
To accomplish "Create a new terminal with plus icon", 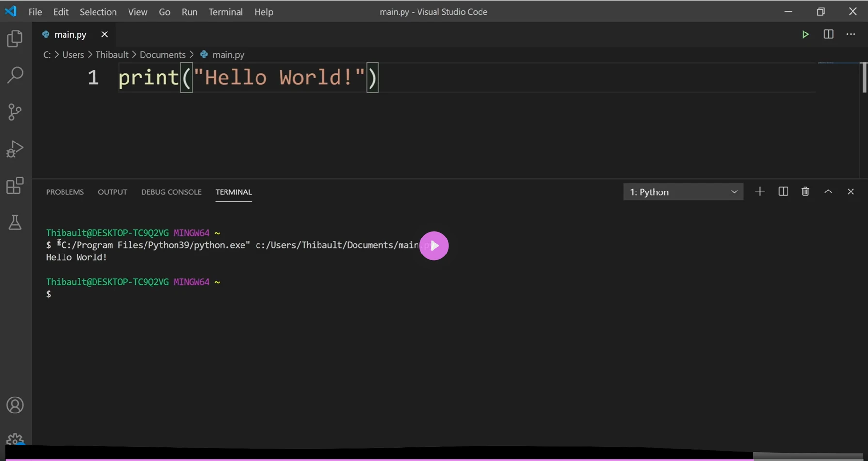I will [x=760, y=191].
